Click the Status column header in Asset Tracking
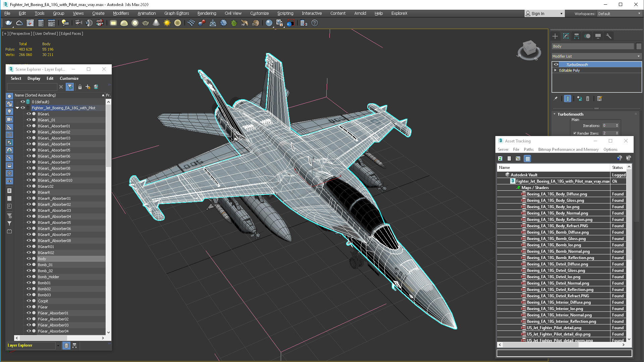644x362 pixels. (x=618, y=168)
